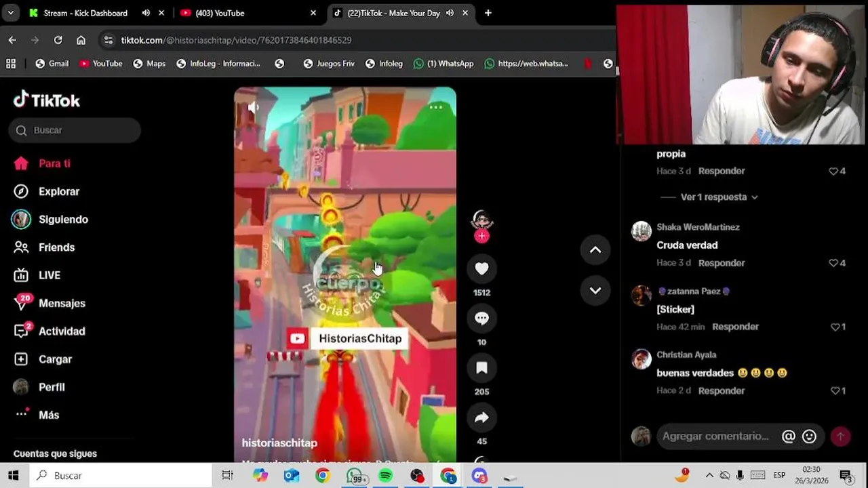Switch to the Stream - Kick Dashboard tab
The height and width of the screenshot is (488, 868).
pyautogui.click(x=85, y=13)
